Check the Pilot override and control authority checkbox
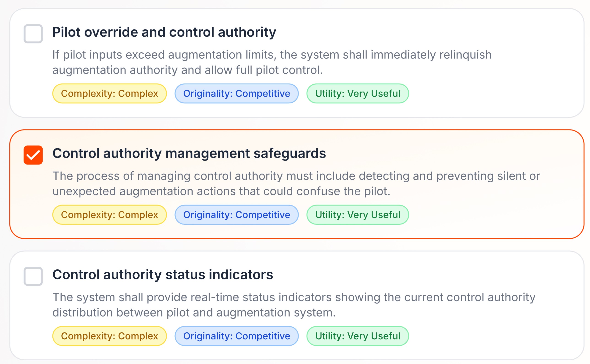 pos(33,34)
